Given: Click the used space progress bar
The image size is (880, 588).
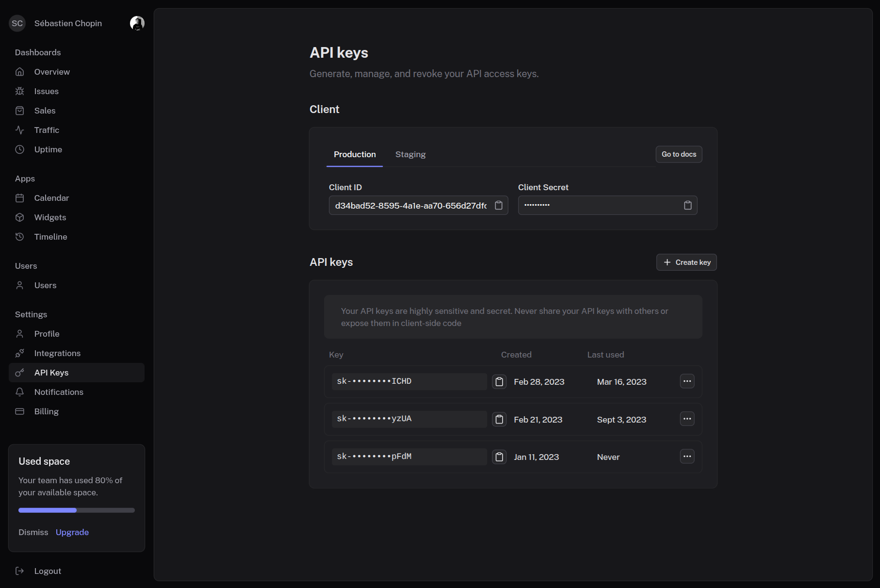Looking at the screenshot, I should 77,510.
